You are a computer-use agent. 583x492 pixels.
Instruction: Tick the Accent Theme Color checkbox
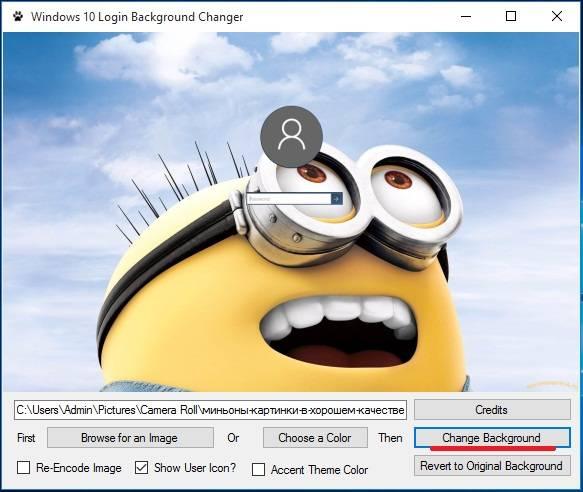258,469
